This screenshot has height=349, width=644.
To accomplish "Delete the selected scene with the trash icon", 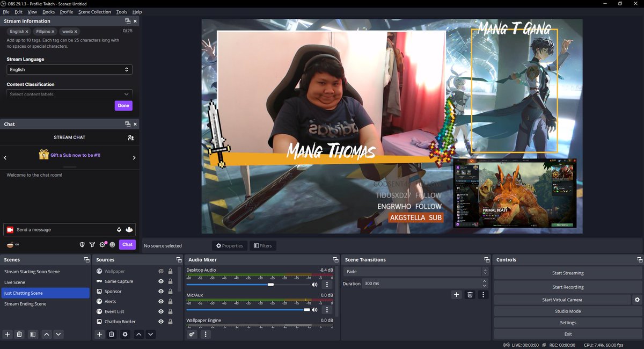I will pyautogui.click(x=19, y=334).
